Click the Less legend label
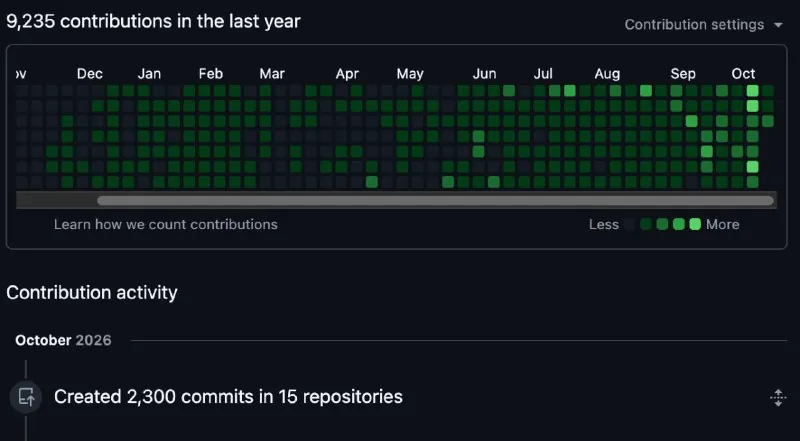800x441 pixels. [604, 225]
